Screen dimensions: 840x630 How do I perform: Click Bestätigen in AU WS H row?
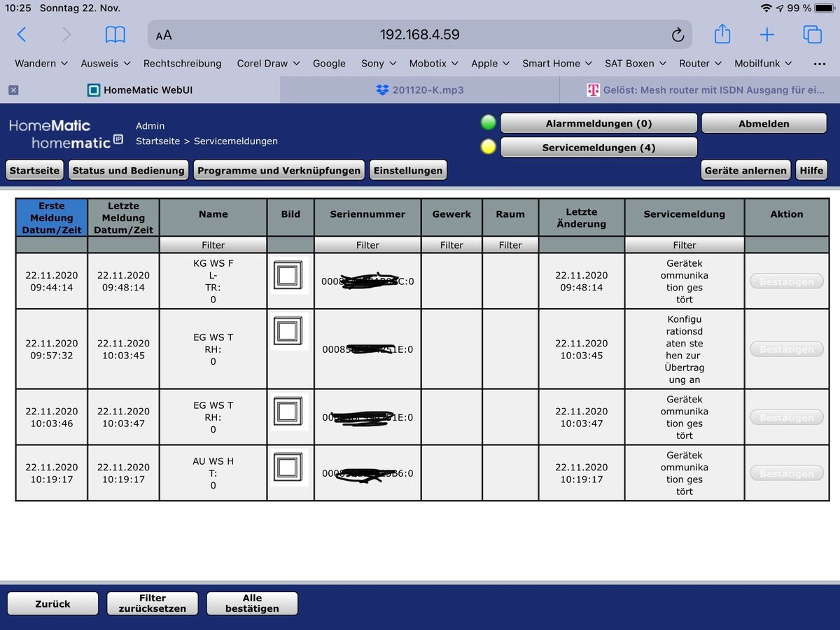[787, 474]
